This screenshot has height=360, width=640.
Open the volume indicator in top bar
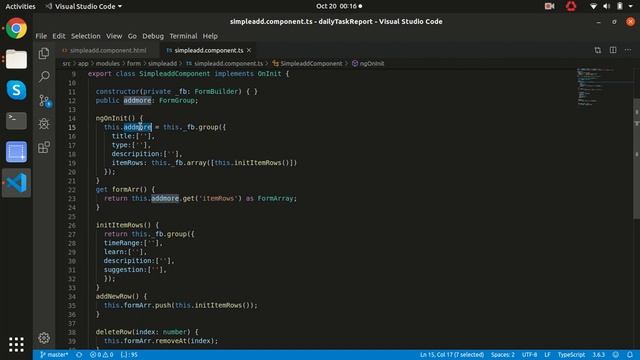607,6
